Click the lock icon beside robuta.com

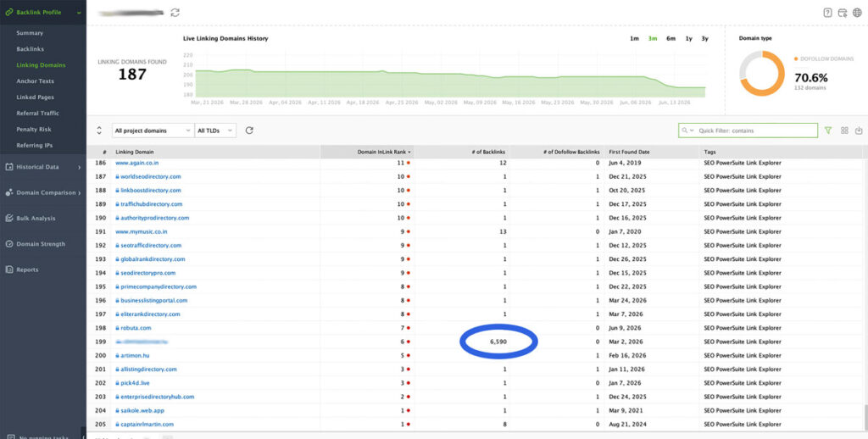pyautogui.click(x=117, y=328)
